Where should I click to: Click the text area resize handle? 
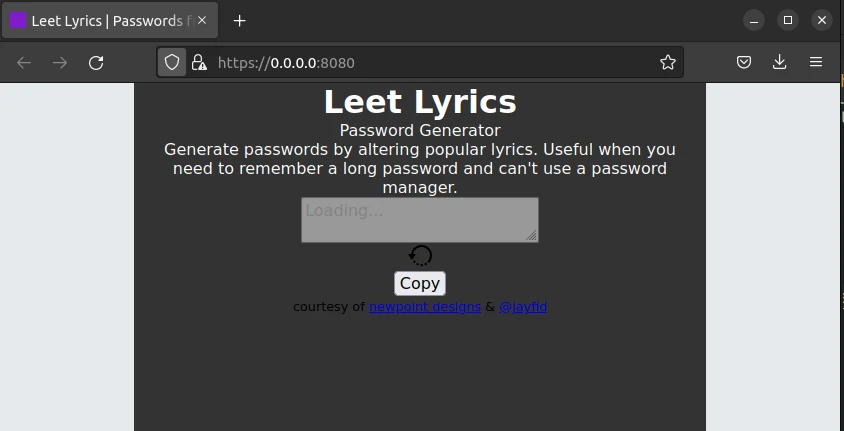[532, 236]
